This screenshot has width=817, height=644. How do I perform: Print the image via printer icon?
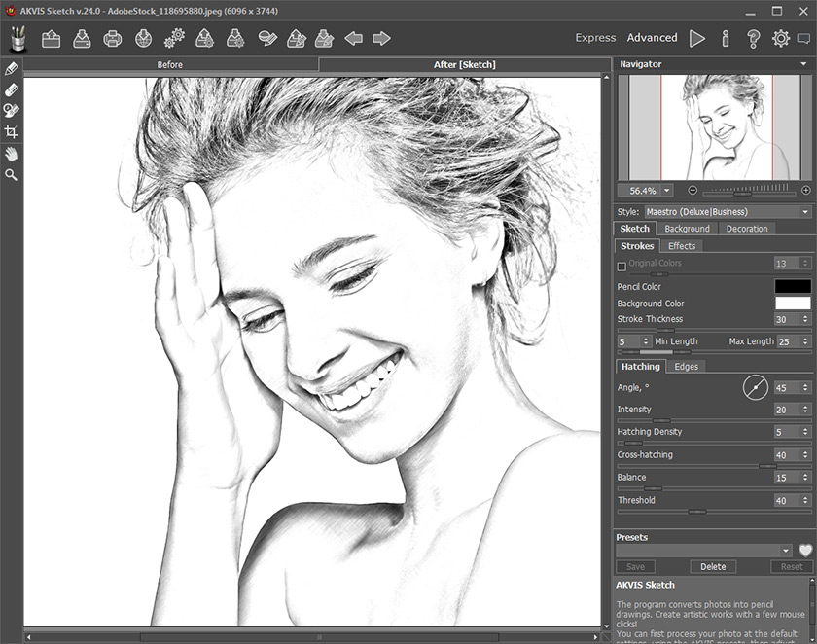tap(113, 39)
